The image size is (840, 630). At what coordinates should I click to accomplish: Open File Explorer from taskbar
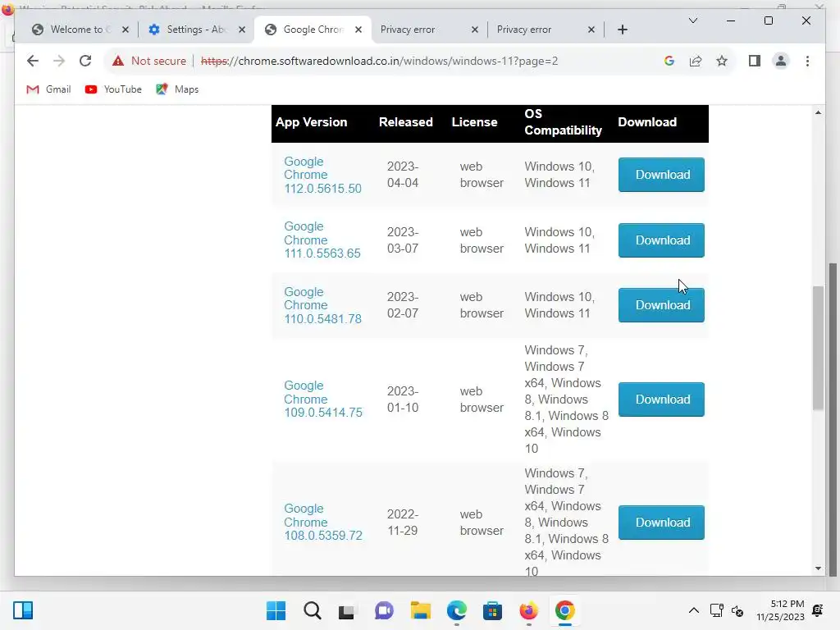click(420, 610)
